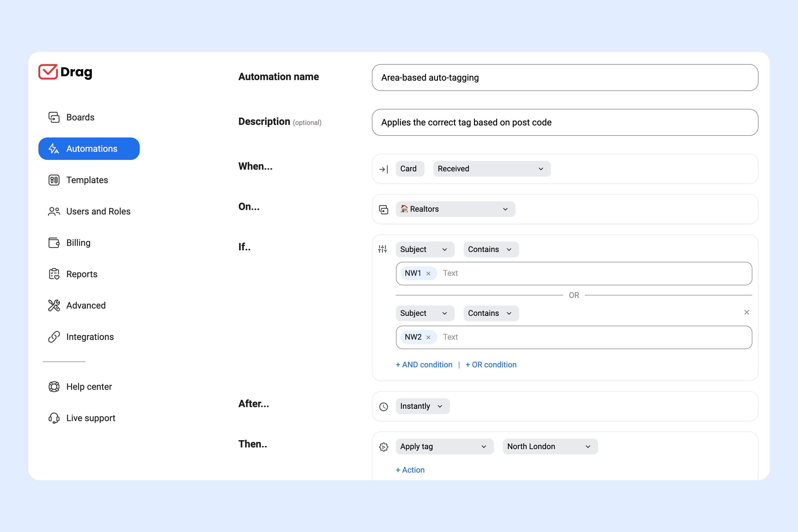Image resolution: width=798 pixels, height=532 pixels.
Task: Remove the NW2 tag chip
Action: (x=428, y=337)
